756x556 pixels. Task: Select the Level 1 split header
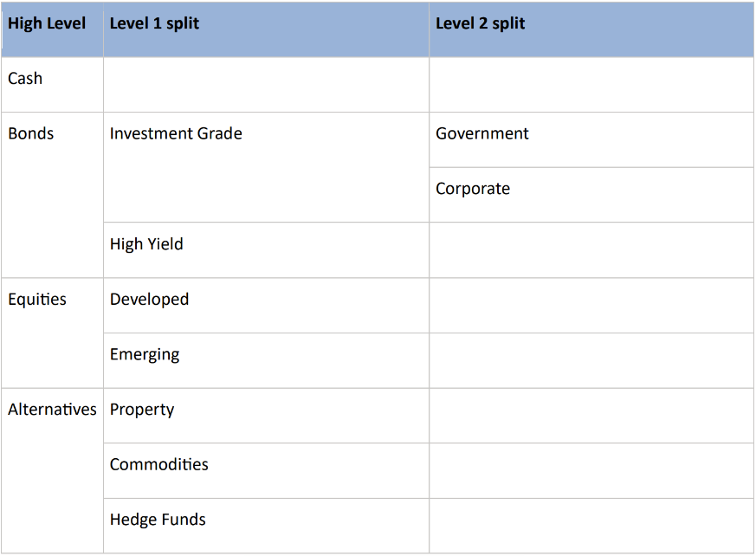pos(266,29)
